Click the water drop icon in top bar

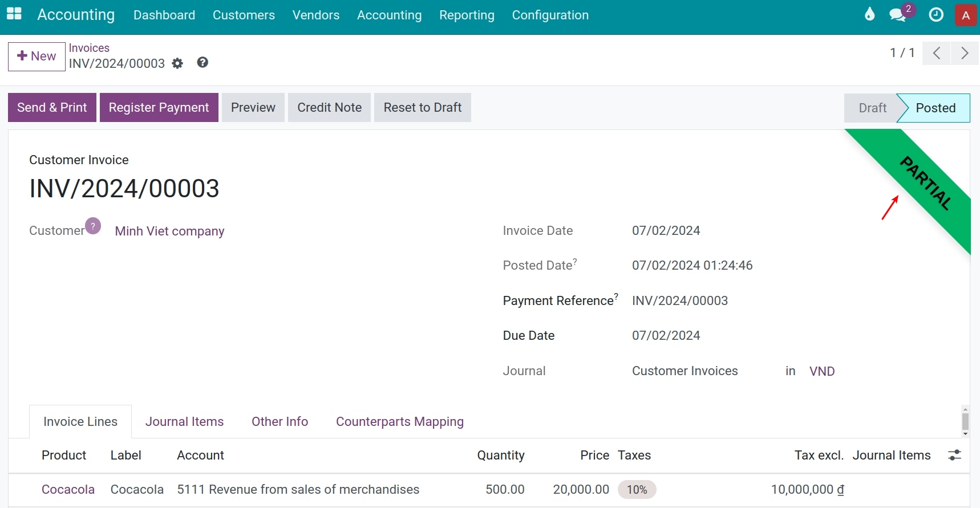[x=869, y=14]
